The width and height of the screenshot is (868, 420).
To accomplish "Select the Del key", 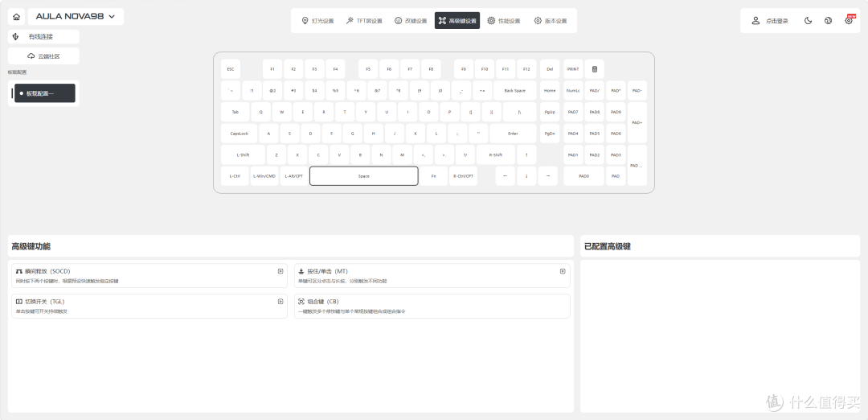I will click(550, 69).
